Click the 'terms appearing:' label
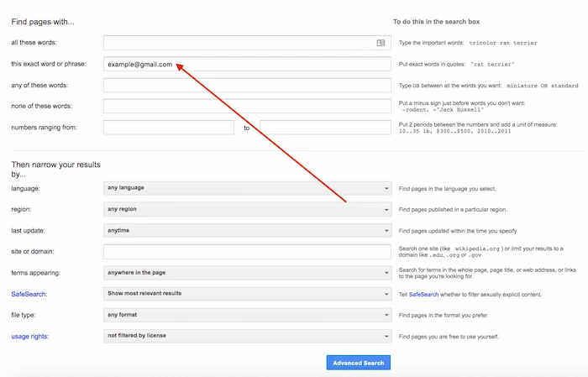 [x=35, y=273]
